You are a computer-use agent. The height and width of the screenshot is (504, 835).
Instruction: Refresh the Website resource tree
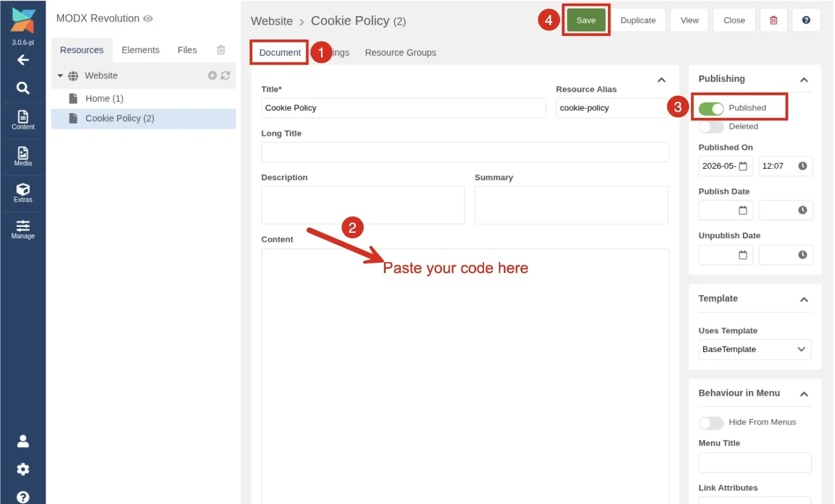225,75
